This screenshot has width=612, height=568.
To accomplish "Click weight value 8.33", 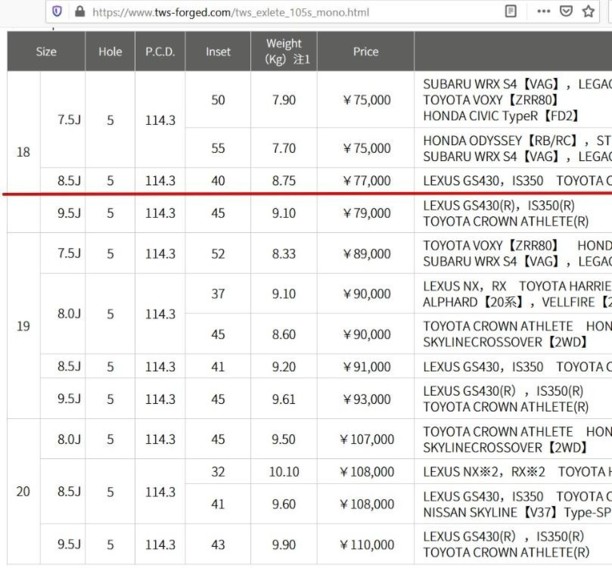I will (284, 254).
